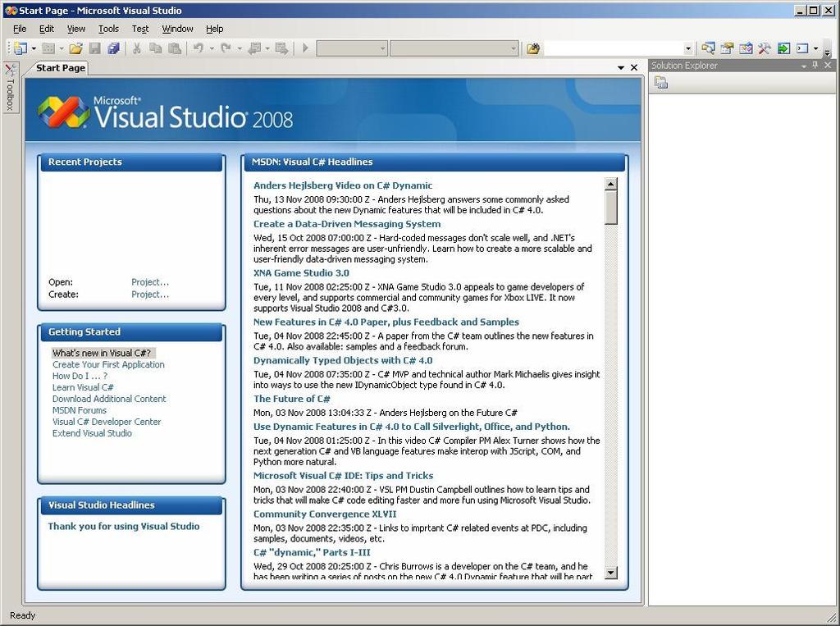
Task: Close the Solution Explorer panel
Action: 828,66
